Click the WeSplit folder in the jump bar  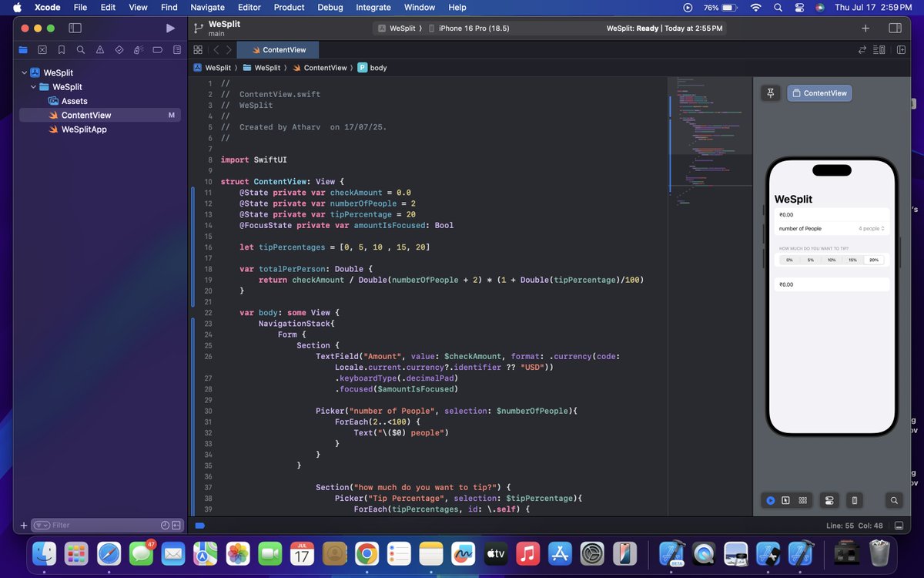pos(261,68)
